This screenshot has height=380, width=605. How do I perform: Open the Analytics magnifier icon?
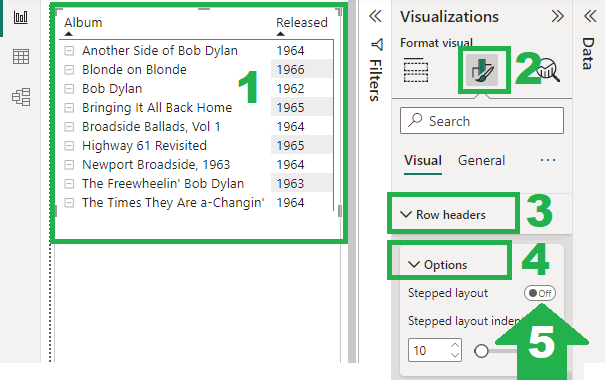click(x=548, y=70)
